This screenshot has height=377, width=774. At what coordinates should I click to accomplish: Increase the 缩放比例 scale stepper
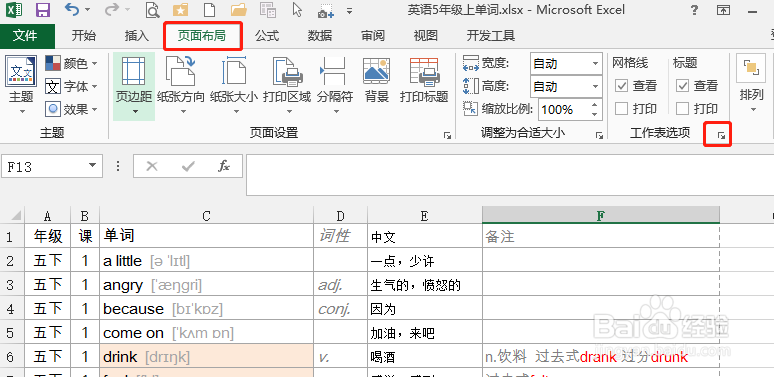tap(594, 104)
